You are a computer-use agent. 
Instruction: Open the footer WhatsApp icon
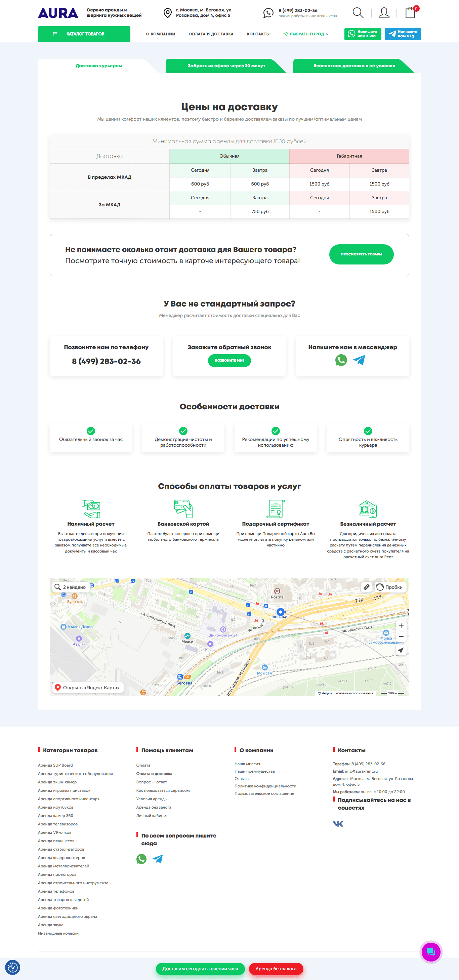[x=141, y=859]
